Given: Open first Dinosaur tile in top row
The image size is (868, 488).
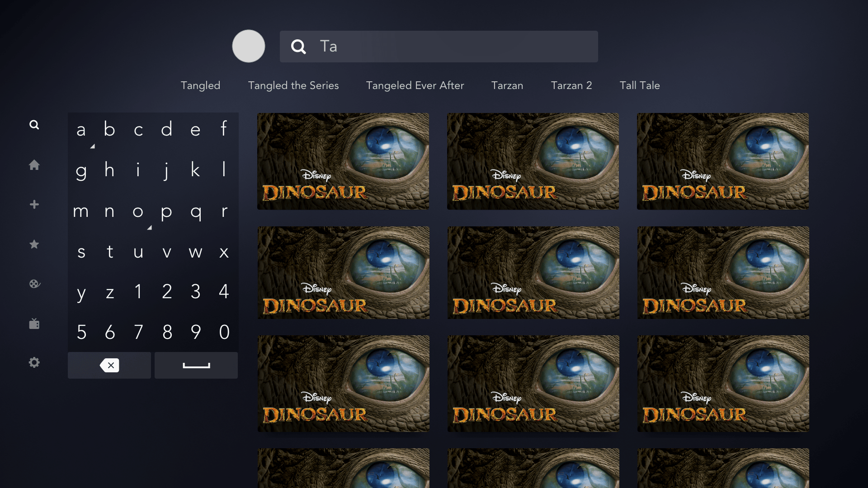Looking at the screenshot, I should pyautogui.click(x=343, y=161).
